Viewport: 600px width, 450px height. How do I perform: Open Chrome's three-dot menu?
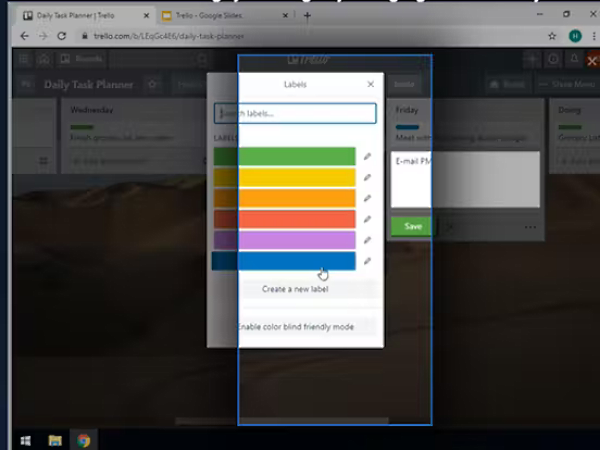(x=594, y=36)
